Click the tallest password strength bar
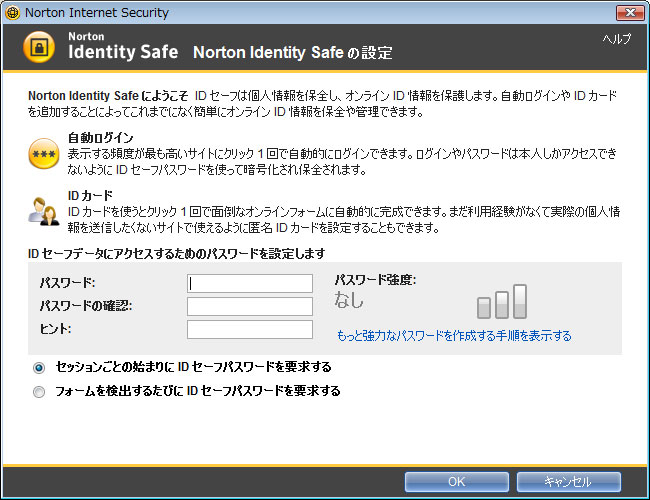Image resolution: width=650 pixels, height=500 pixels. [520, 301]
